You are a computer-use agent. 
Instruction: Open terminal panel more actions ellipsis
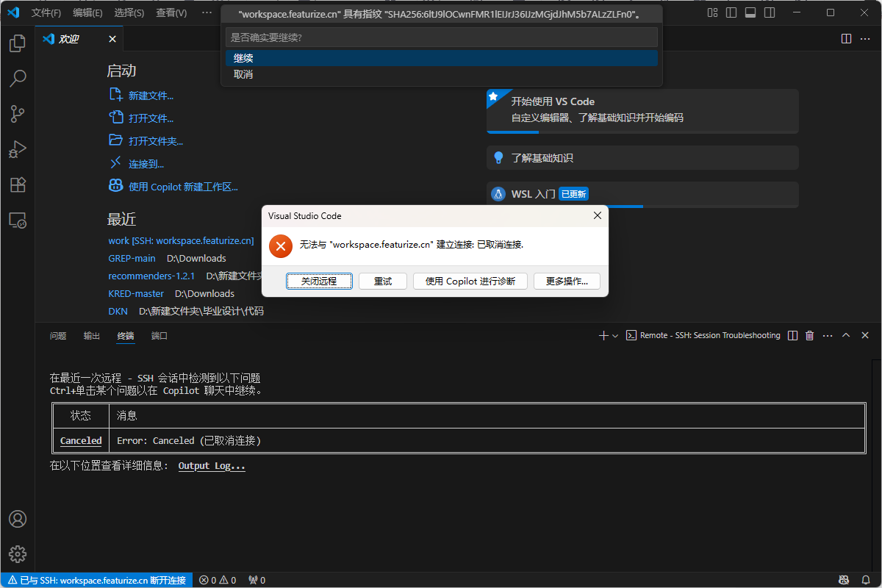(x=828, y=335)
